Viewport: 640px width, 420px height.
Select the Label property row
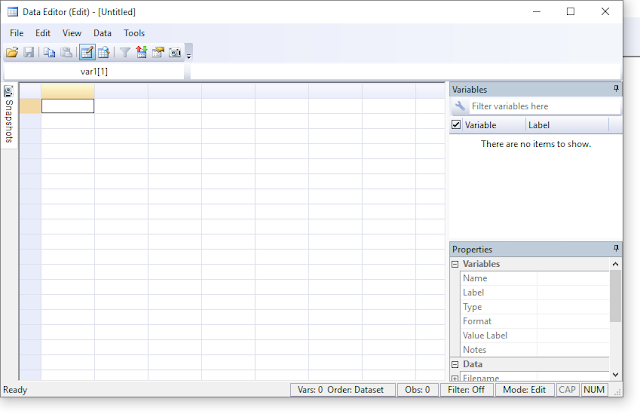(535, 293)
